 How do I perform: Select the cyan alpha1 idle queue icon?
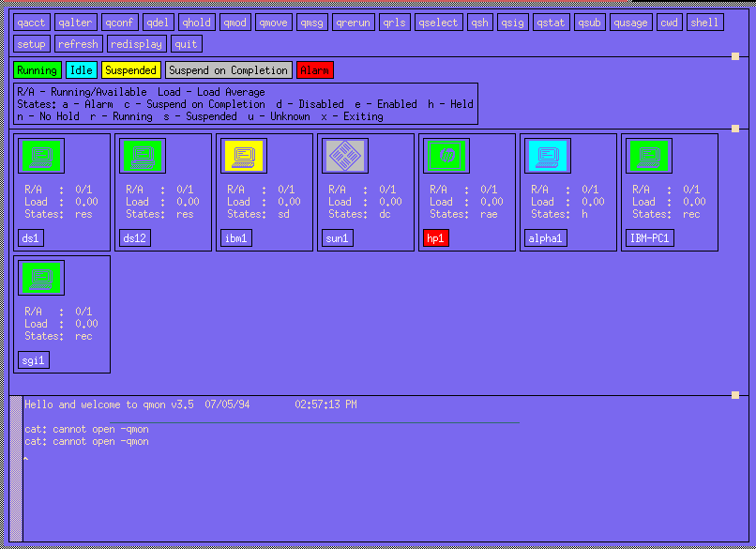click(548, 156)
